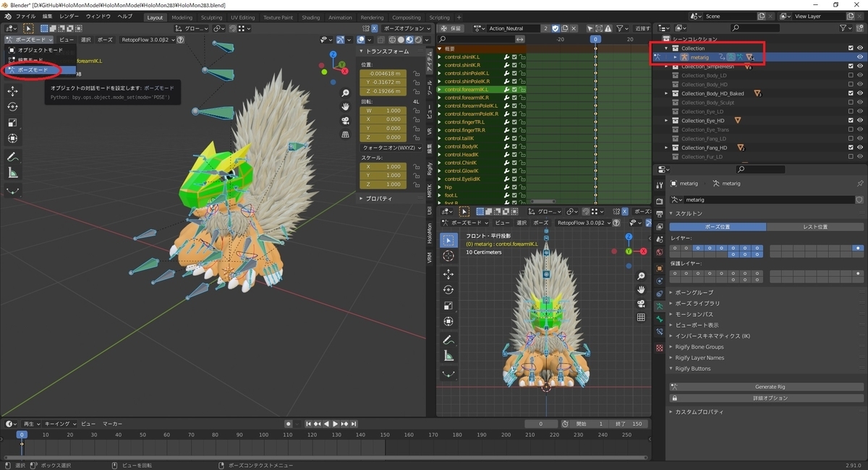Select the Scale tool in main viewport toolbar
The width and height of the screenshot is (868, 470).
13,122
